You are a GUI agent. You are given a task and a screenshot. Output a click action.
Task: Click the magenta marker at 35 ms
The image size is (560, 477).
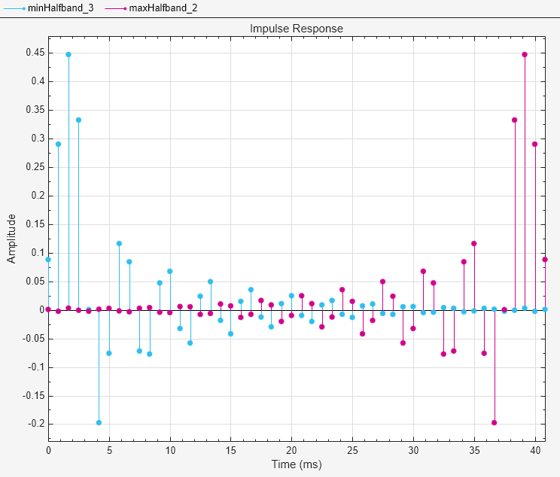(x=474, y=243)
